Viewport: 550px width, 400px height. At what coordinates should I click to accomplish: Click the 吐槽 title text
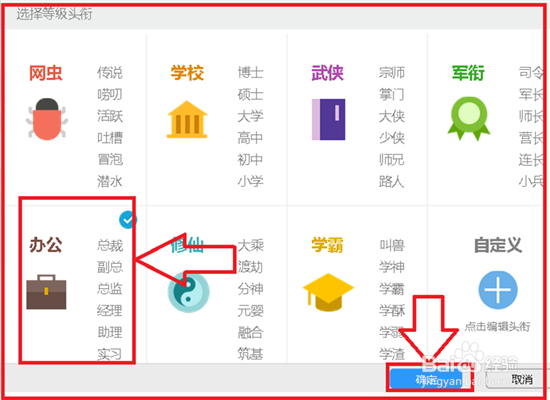110,138
